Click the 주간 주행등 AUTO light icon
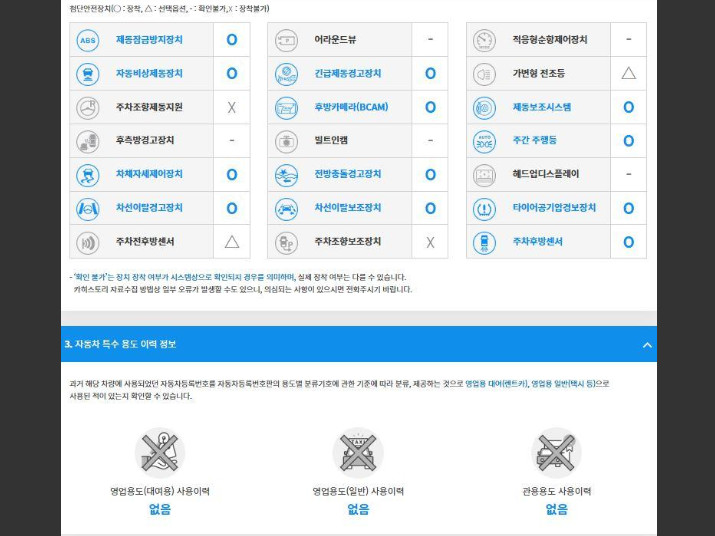715x536 pixels. tap(484, 141)
